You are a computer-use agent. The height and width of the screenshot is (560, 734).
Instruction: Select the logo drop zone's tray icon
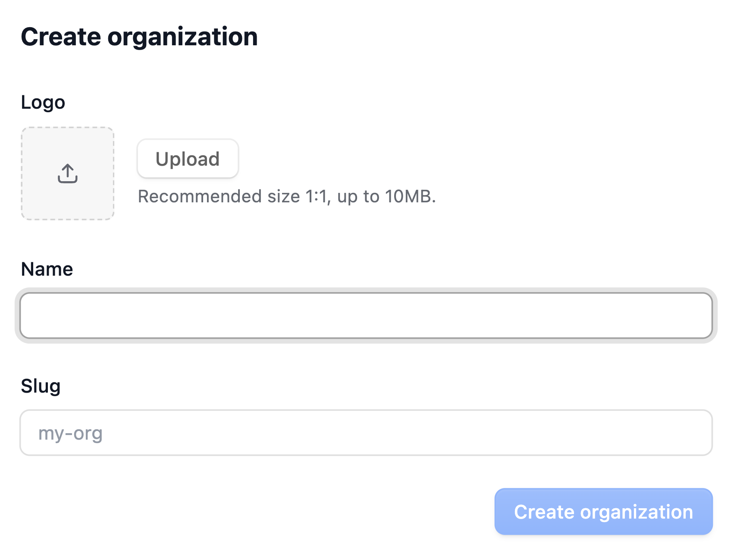point(68,179)
